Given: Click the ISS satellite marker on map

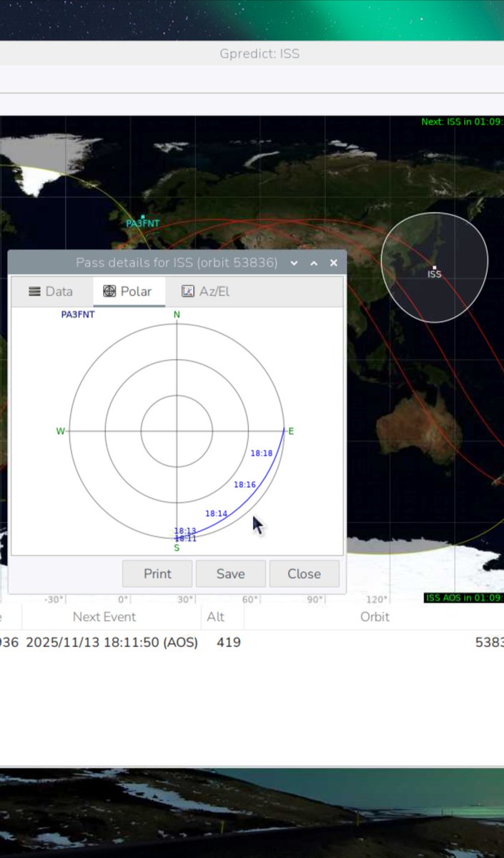Looking at the screenshot, I should [x=435, y=268].
